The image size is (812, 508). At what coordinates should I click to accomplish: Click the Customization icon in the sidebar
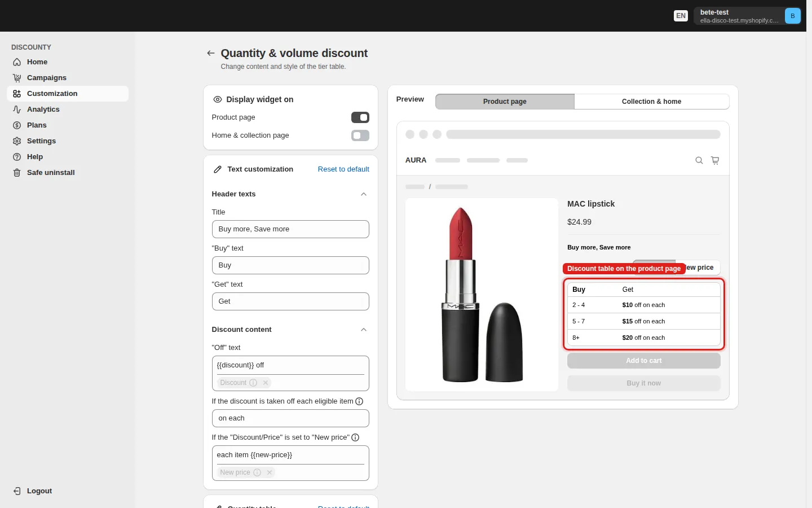point(17,94)
